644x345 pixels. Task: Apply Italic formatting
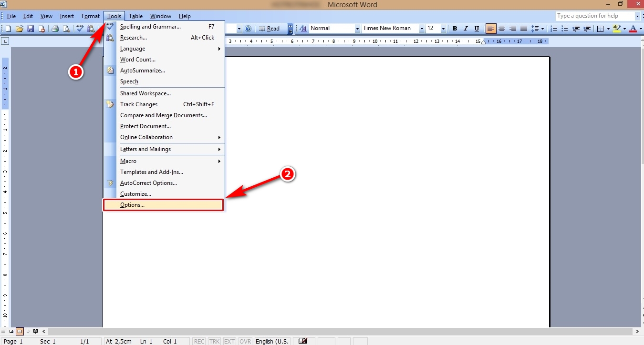[x=466, y=29]
